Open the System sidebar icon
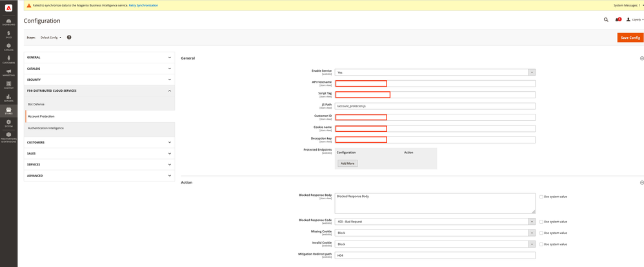This screenshot has width=644, height=267. [8, 123]
